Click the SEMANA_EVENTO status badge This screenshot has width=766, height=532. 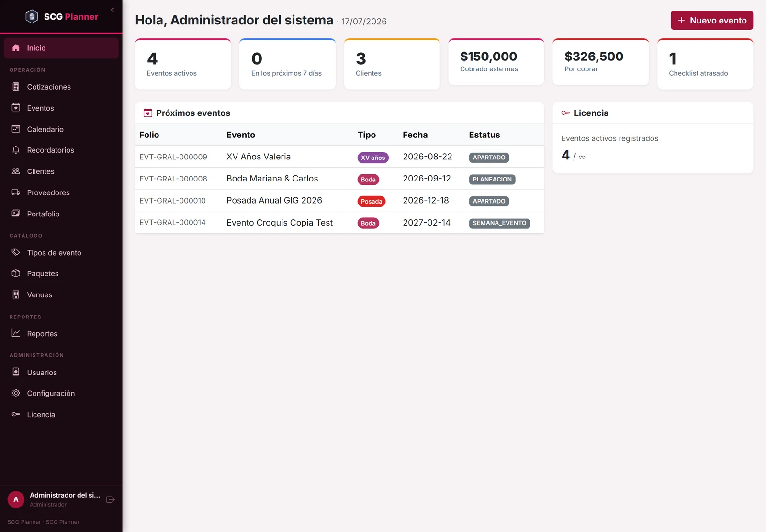(499, 223)
